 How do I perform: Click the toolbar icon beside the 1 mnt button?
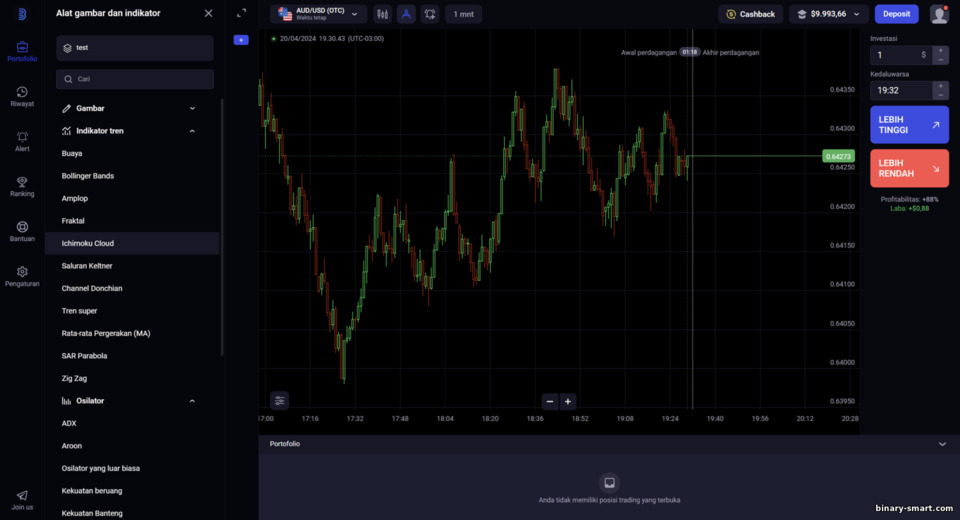coord(430,14)
